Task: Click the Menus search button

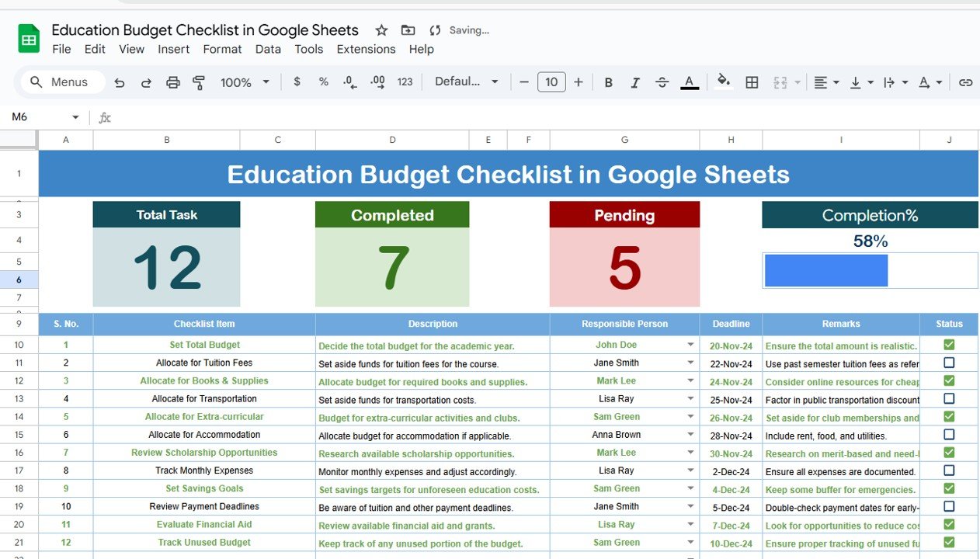Action: (62, 82)
